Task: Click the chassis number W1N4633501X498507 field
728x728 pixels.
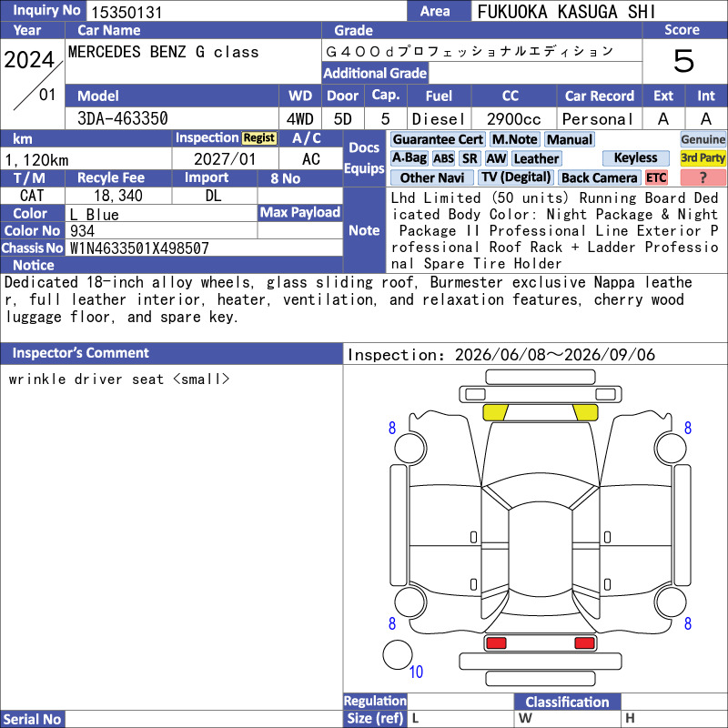Action: pyautogui.click(x=206, y=248)
